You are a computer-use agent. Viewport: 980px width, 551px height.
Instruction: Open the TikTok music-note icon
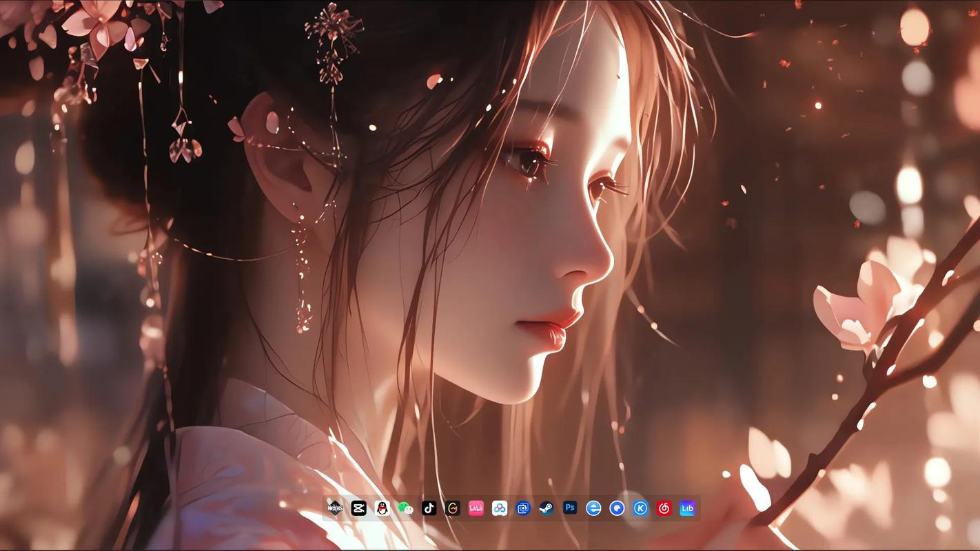pos(429,508)
